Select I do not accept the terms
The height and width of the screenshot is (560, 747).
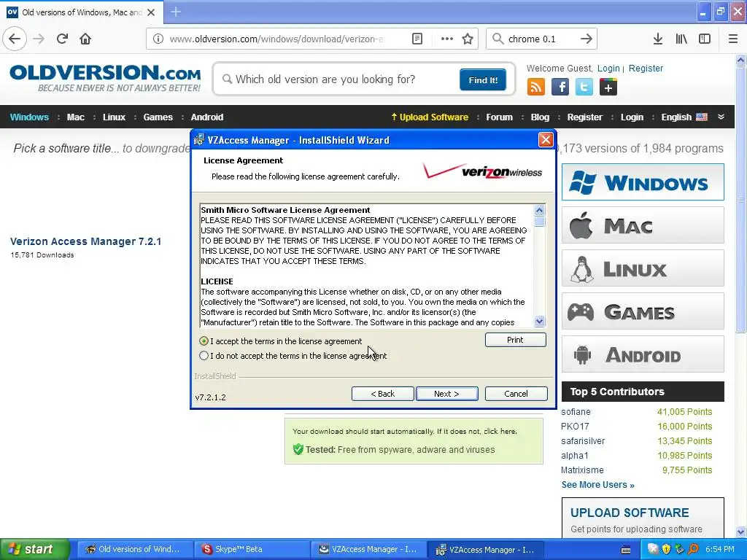(x=204, y=356)
